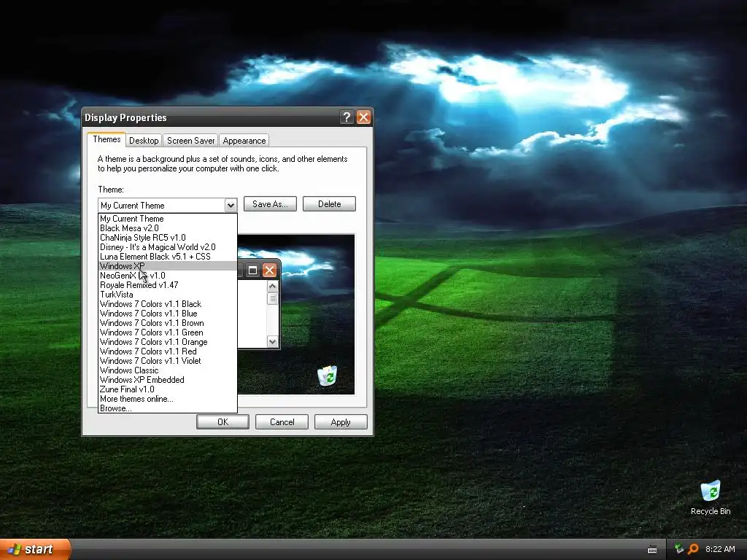This screenshot has width=747, height=560.
Task: Switch to the Desktop tab
Action: tap(144, 141)
